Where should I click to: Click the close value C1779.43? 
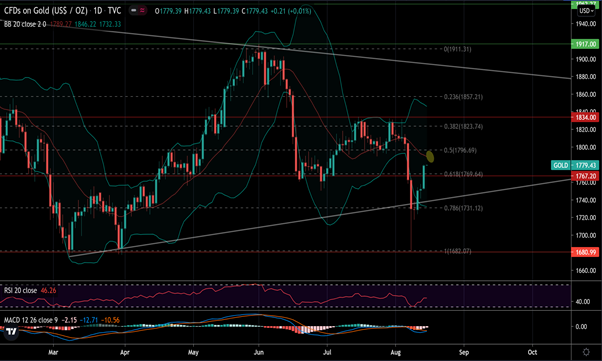(255, 11)
